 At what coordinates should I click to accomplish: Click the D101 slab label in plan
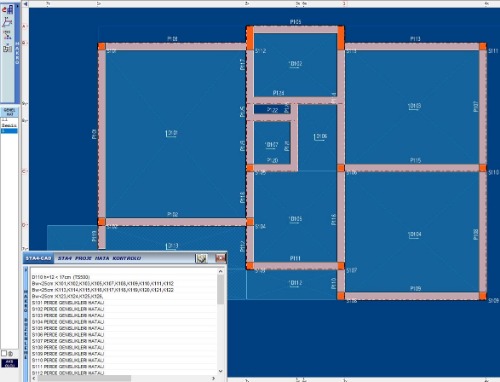point(171,133)
